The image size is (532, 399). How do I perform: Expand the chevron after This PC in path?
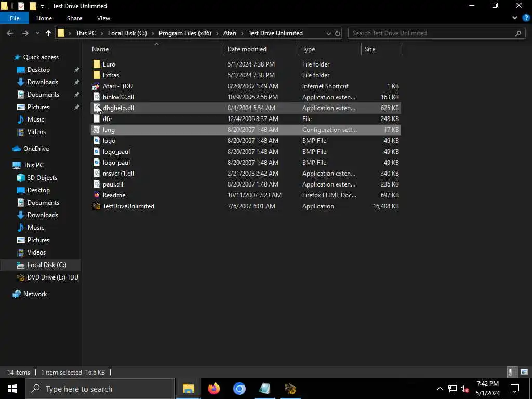(x=102, y=33)
